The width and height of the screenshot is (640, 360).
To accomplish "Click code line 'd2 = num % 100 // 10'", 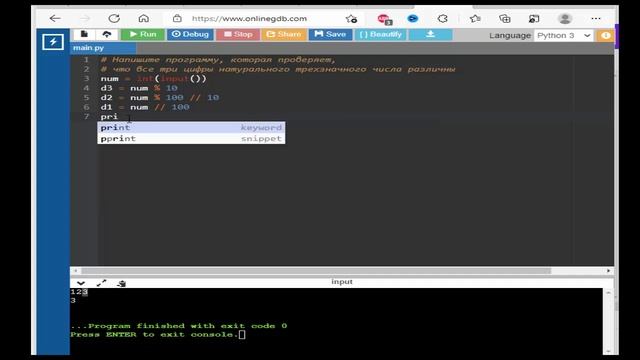I will pos(160,97).
